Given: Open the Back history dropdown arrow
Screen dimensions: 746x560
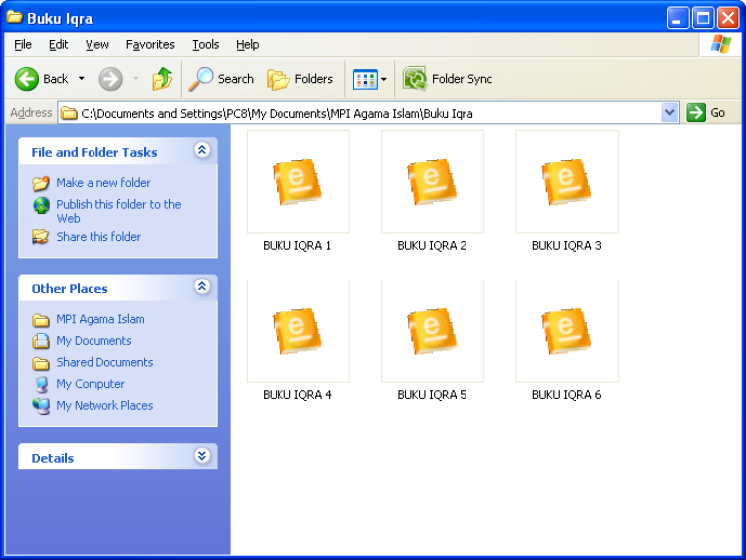Looking at the screenshot, I should 82,79.
